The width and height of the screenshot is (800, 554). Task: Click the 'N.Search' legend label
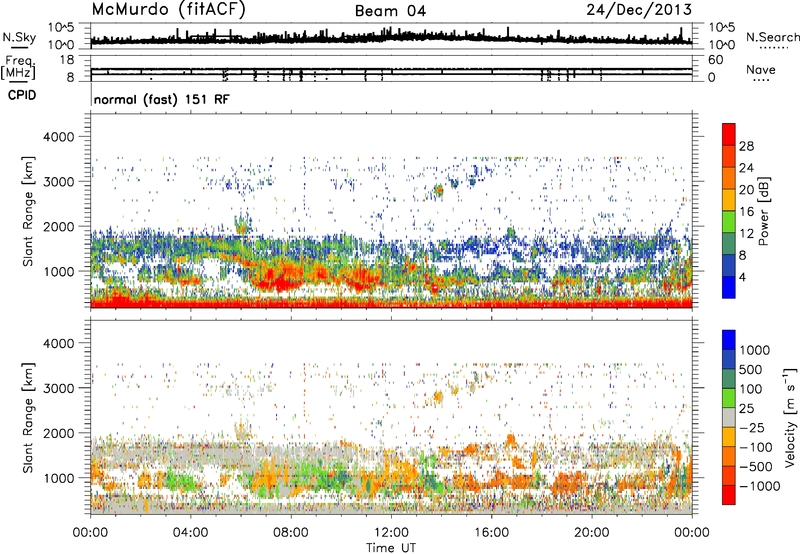pyautogui.click(x=772, y=37)
